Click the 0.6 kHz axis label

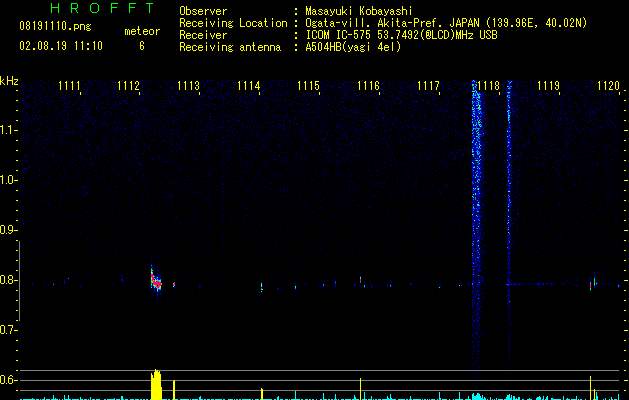click(7, 380)
